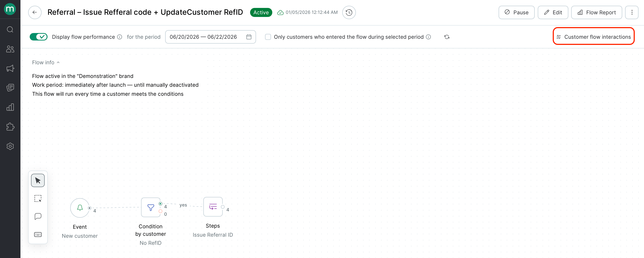The width and height of the screenshot is (644, 258).
Task: Collapse the Flow info section
Action: click(x=46, y=62)
